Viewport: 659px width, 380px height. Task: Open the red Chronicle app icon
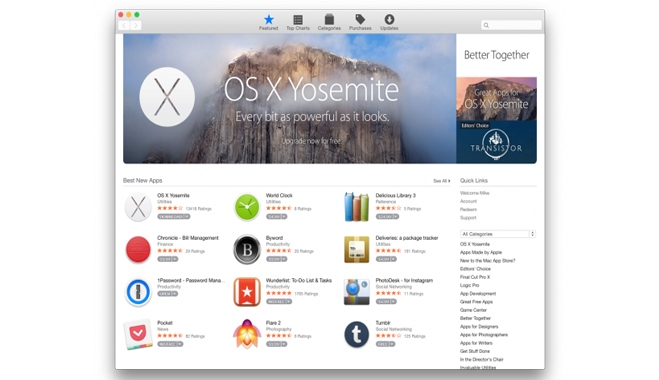[138, 250]
